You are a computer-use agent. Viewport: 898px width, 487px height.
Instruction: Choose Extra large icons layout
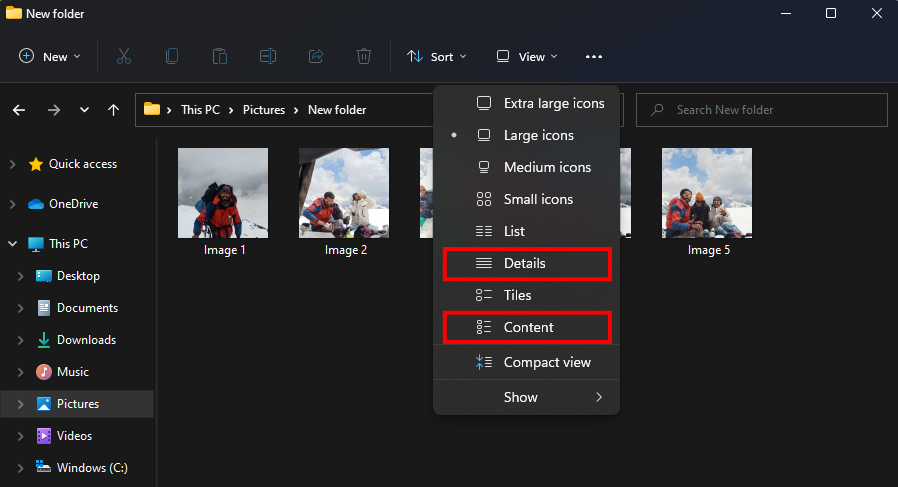(553, 103)
